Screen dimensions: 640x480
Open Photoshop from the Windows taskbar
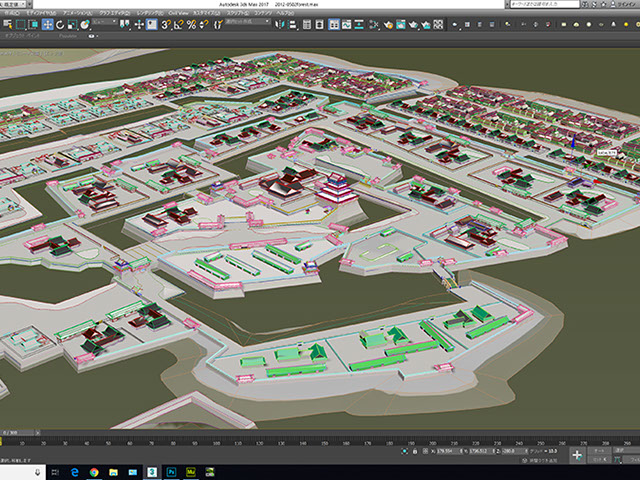point(171,471)
